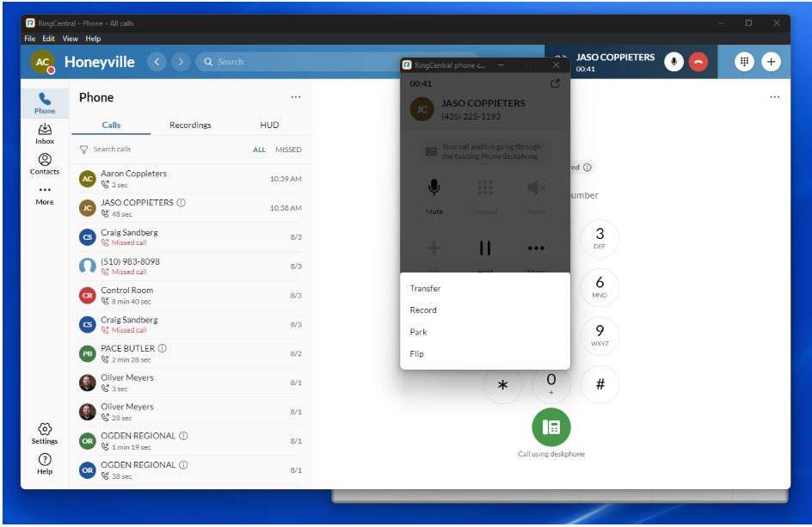End the call with the red hang-up button
The width and height of the screenshot is (812, 527).
698,62
